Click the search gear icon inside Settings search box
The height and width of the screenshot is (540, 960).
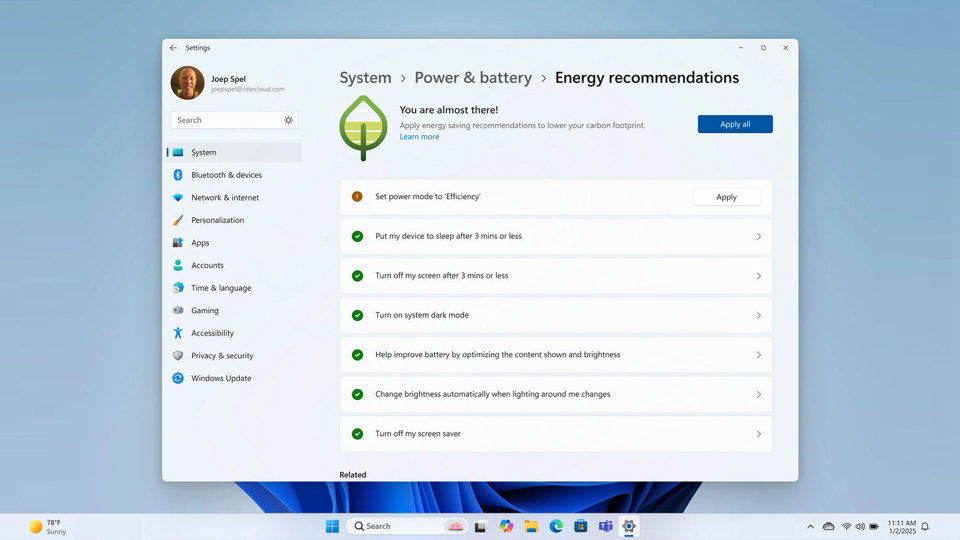[288, 120]
